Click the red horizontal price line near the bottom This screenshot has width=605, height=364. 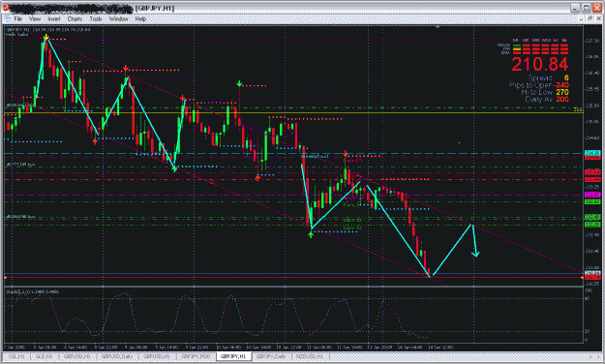pyautogui.click(x=293, y=277)
